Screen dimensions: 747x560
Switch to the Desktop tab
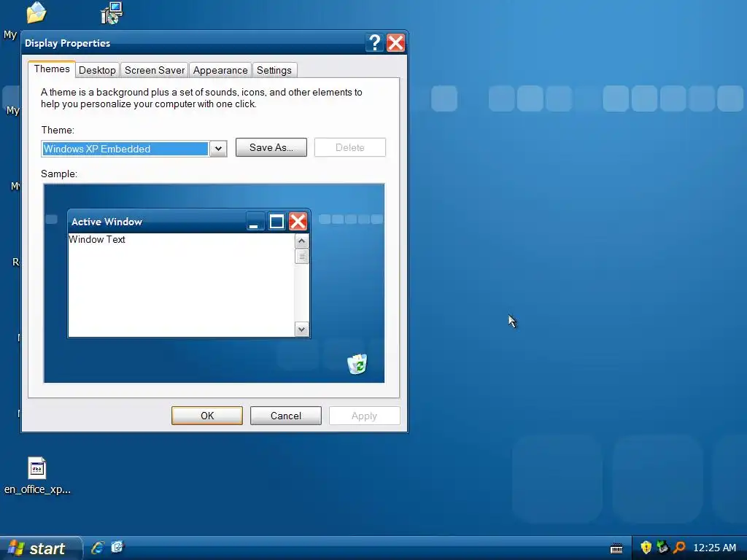tap(97, 70)
